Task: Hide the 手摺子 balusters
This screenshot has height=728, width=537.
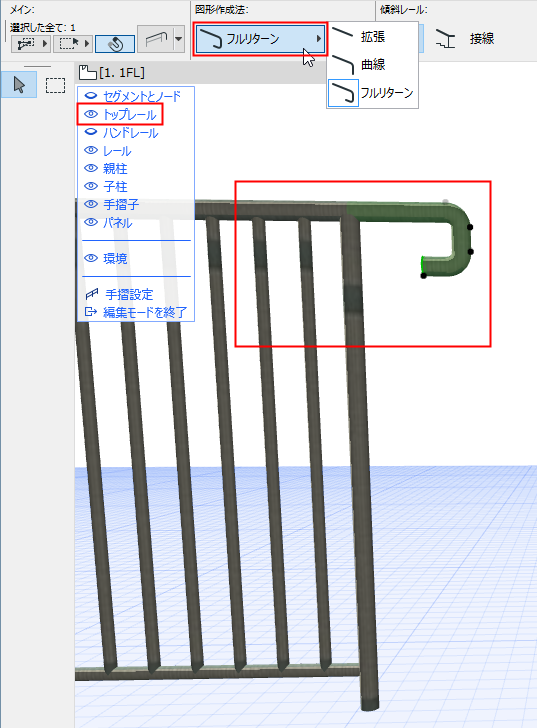Action: pos(91,204)
